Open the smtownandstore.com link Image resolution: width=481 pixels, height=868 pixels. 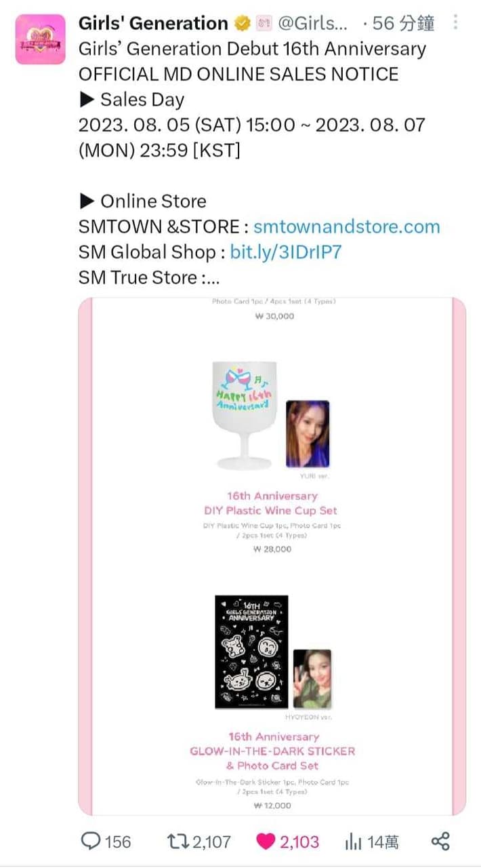click(x=346, y=226)
